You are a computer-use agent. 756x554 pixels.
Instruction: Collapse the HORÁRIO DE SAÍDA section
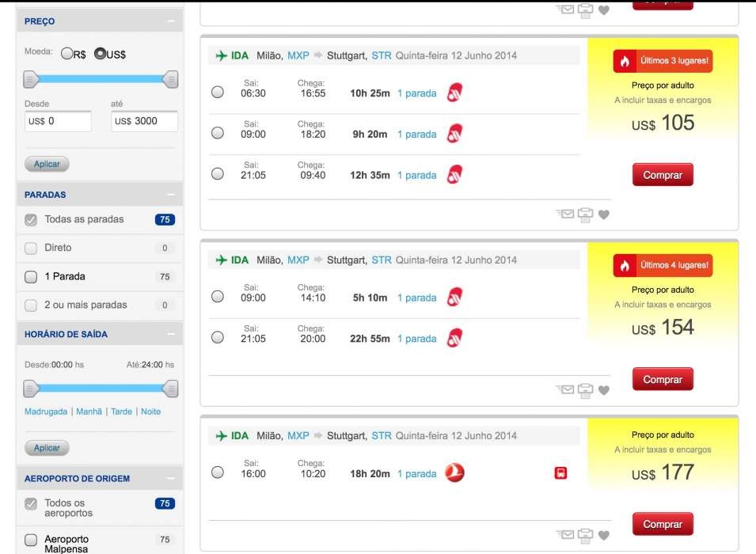coord(170,334)
